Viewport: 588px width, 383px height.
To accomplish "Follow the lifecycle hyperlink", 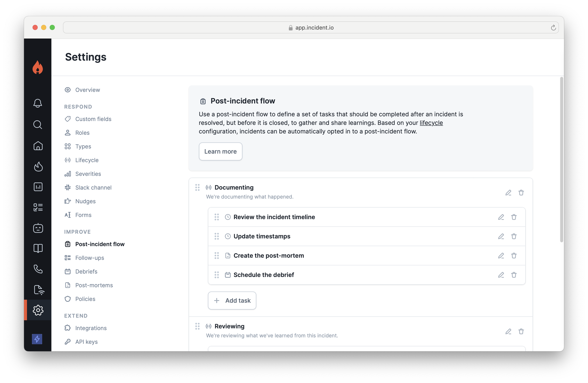I will point(431,123).
